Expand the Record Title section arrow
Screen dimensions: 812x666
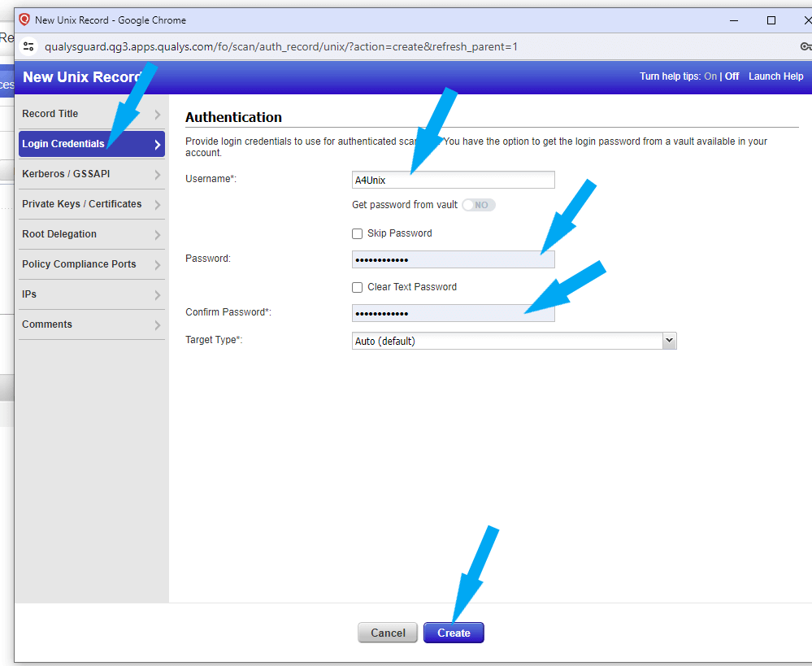coord(158,114)
